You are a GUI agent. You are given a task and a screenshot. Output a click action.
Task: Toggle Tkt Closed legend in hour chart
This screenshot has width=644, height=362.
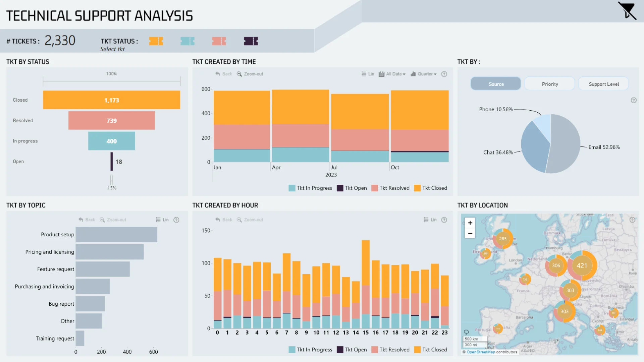pyautogui.click(x=431, y=350)
